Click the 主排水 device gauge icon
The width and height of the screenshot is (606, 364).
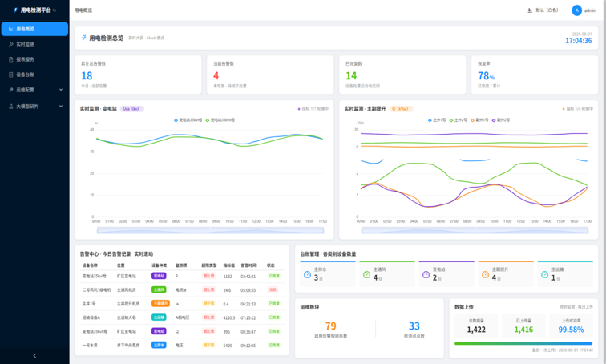pyautogui.click(x=307, y=274)
